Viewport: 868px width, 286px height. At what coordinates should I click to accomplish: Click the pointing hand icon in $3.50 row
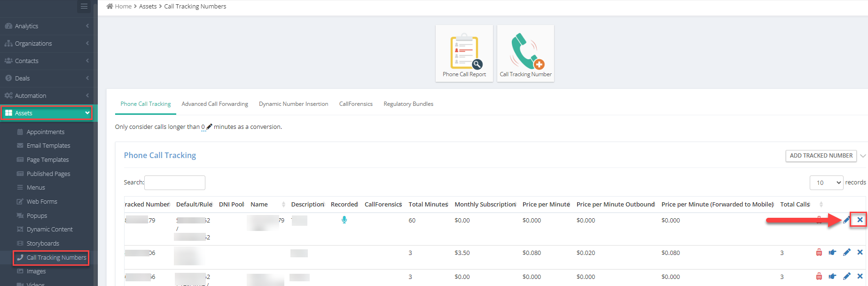[x=832, y=253]
